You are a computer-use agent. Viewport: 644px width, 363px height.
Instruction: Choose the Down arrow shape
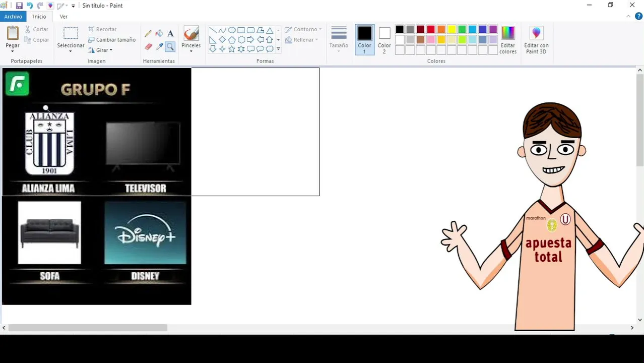pyautogui.click(x=213, y=49)
